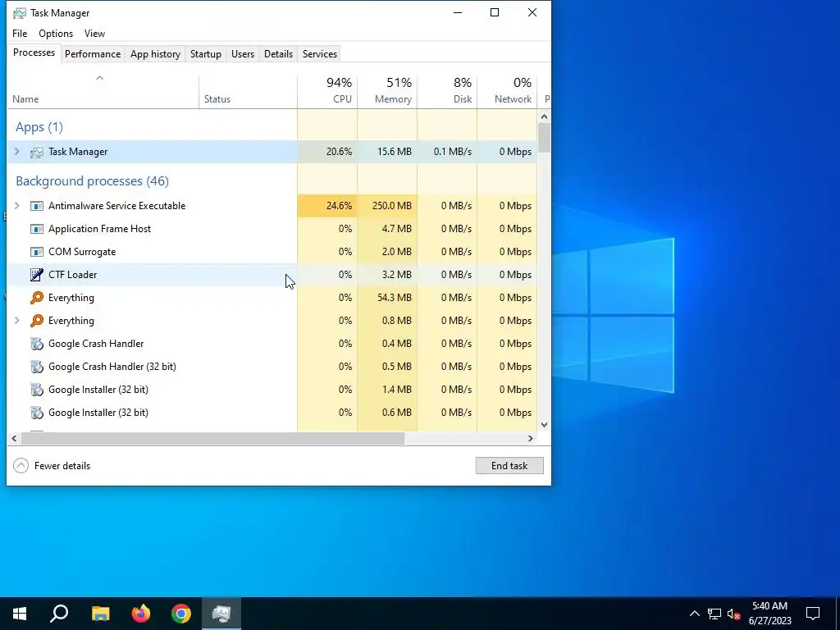Click Background processes (46) heading
840x630 pixels.
pyautogui.click(x=92, y=181)
